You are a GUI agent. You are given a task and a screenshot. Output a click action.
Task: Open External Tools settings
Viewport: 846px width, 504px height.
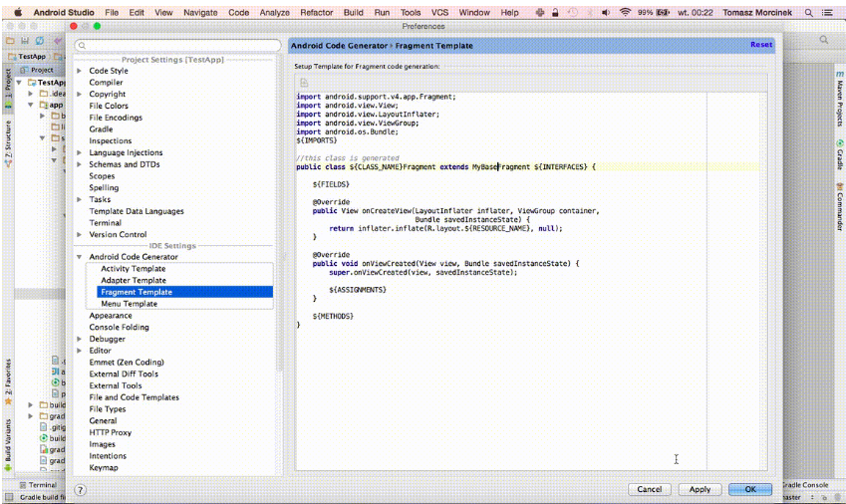[x=116, y=385]
